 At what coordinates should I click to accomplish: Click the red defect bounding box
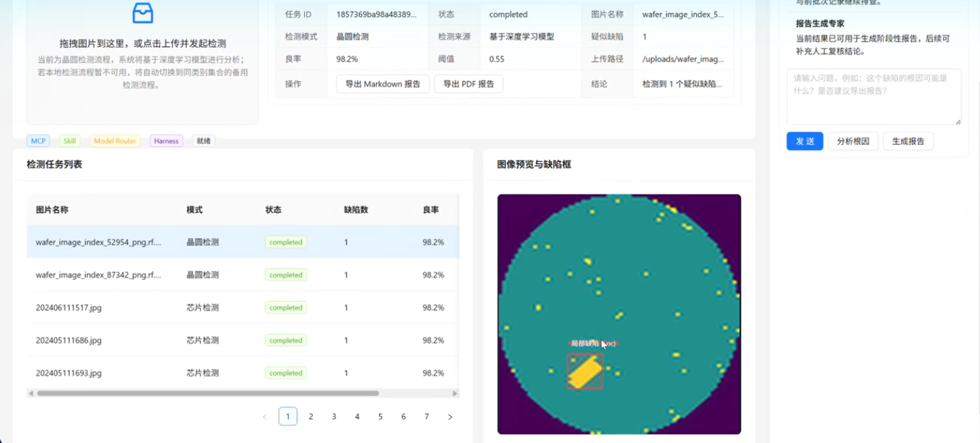pyautogui.click(x=585, y=371)
